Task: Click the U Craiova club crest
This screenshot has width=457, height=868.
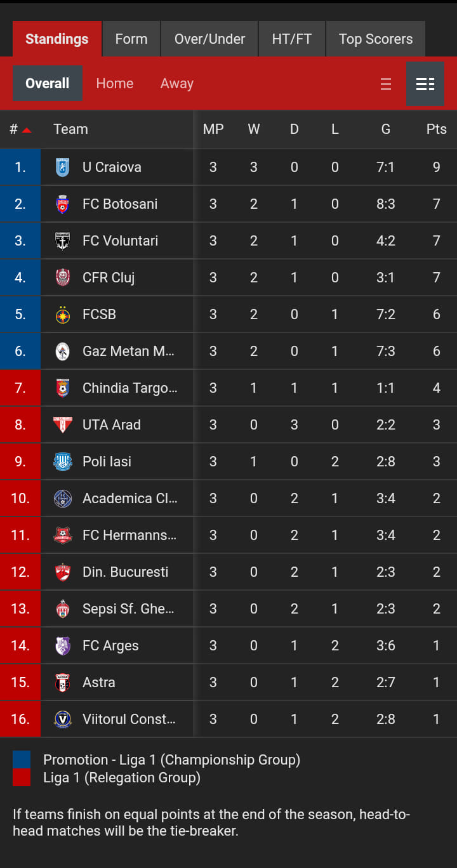Action: click(62, 168)
